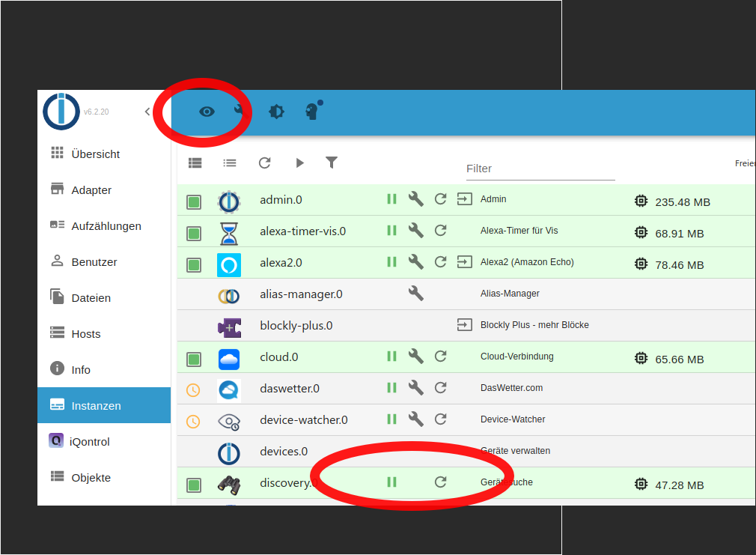756x555 pixels.
Task: Pause the daswetter.0 instance
Action: pyautogui.click(x=391, y=388)
